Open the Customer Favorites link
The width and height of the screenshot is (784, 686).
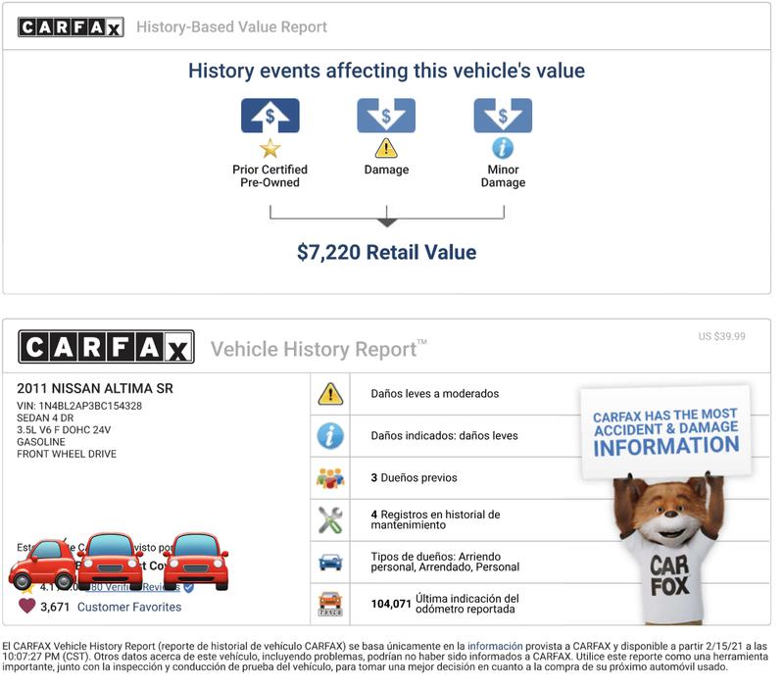click(129, 607)
